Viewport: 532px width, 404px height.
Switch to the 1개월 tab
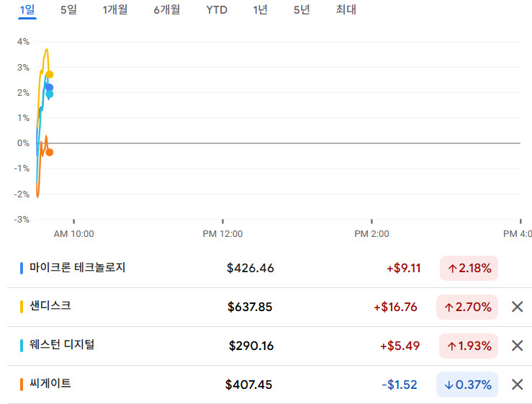(x=115, y=10)
